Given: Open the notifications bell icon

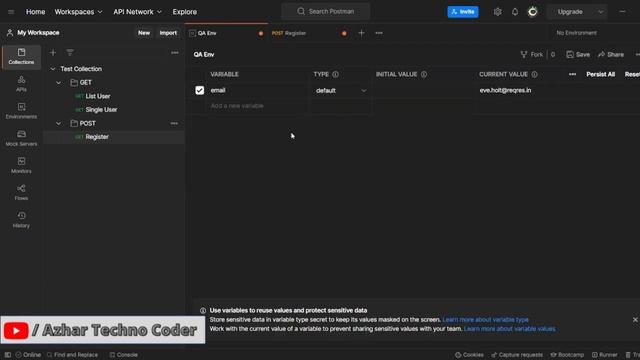Looking at the screenshot, I should [x=515, y=12].
